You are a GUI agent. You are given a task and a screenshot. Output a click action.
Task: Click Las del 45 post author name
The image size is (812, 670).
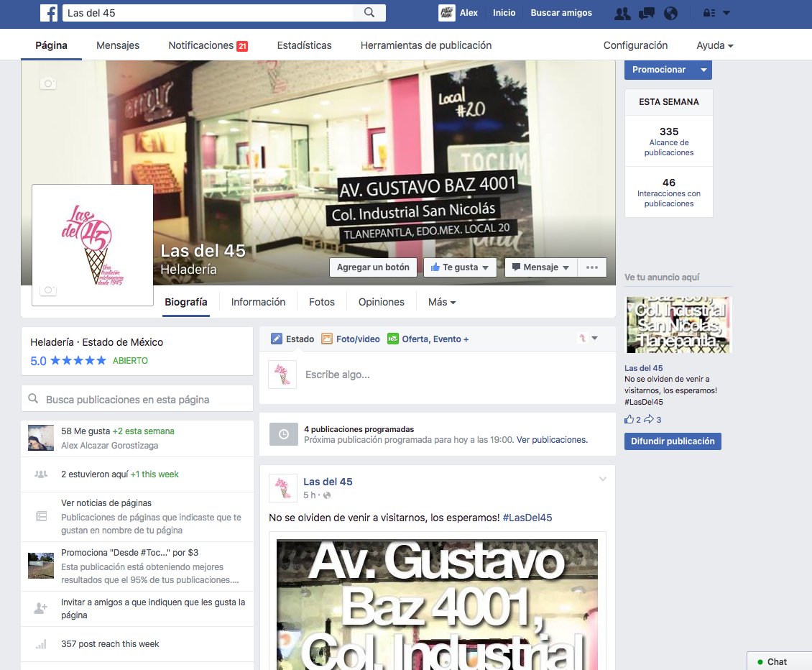click(328, 482)
